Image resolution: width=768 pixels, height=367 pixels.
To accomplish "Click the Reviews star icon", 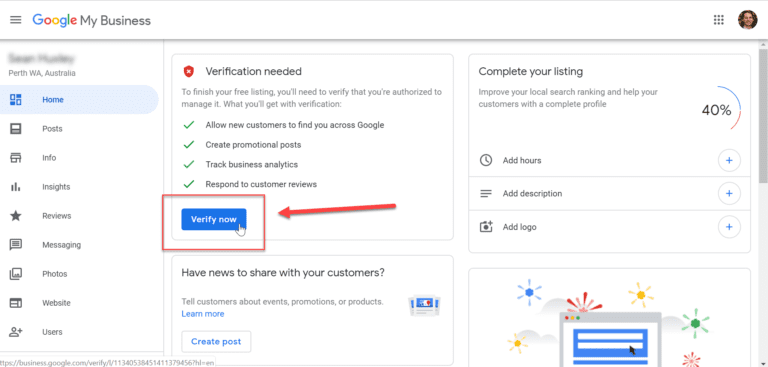I will tap(16, 216).
